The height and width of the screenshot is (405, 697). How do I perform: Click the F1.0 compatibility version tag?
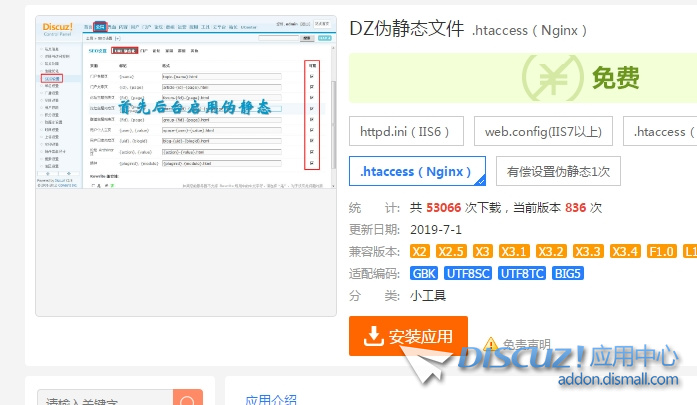[x=661, y=252]
